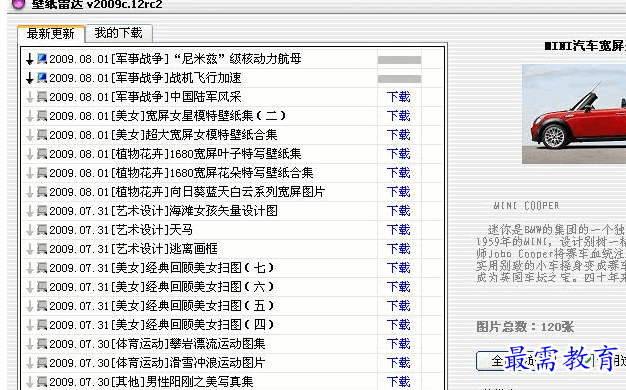This screenshot has width=626, height=390.
Task: Click the image icon beside 海滩女孩矢量设计图
Action: click(x=42, y=211)
